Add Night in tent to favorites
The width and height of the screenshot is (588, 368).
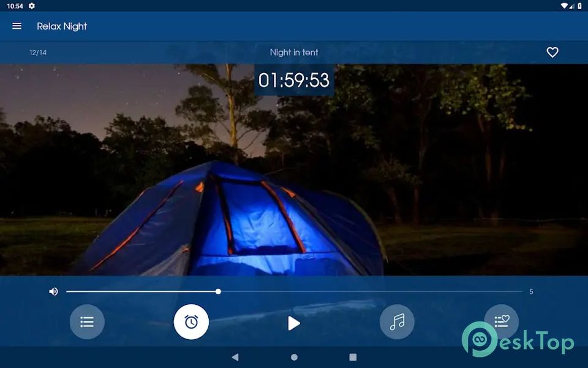click(x=552, y=52)
